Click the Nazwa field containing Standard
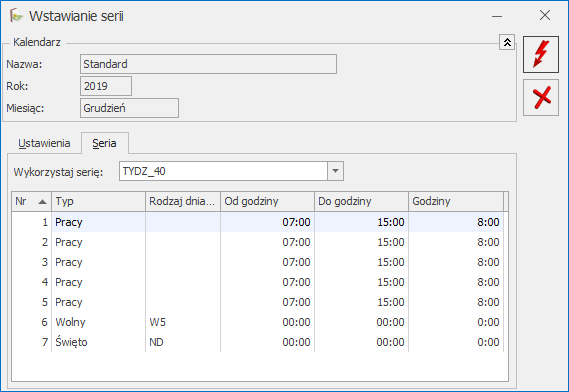569x392 pixels. (208, 64)
